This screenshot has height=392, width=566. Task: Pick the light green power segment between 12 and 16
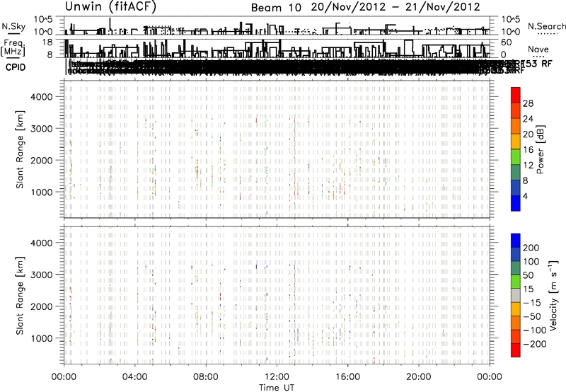coord(516,157)
